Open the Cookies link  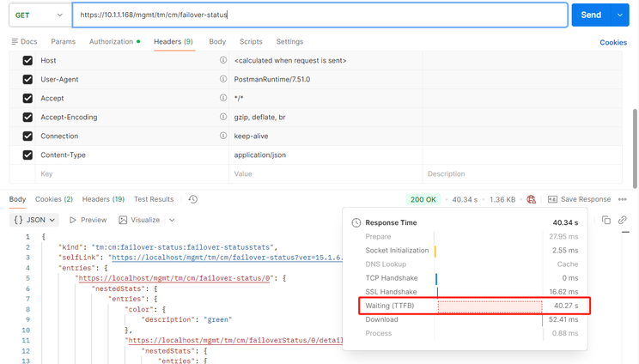(612, 42)
